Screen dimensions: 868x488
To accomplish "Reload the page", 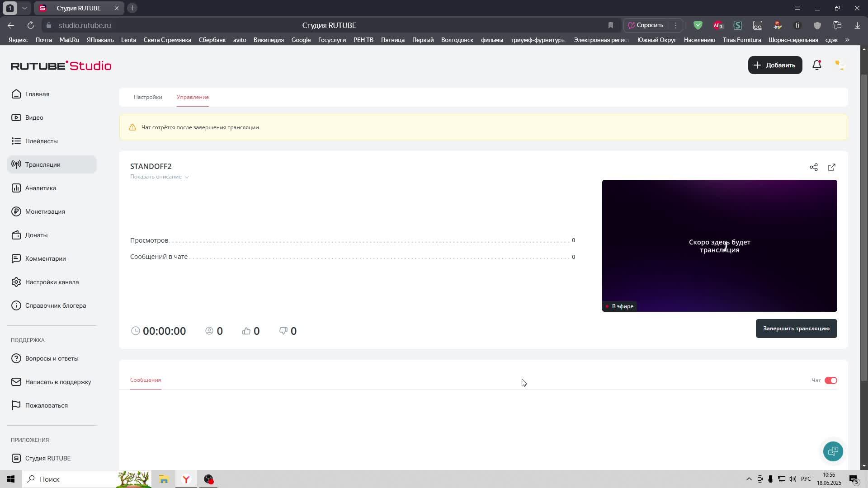I will coord(31,25).
